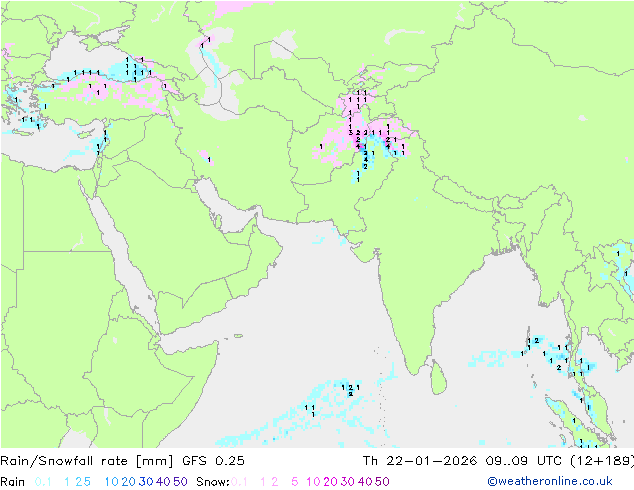
Task: Select the 'Rain/Snowfall rate [mm]' title text
Action: [x=87, y=461]
